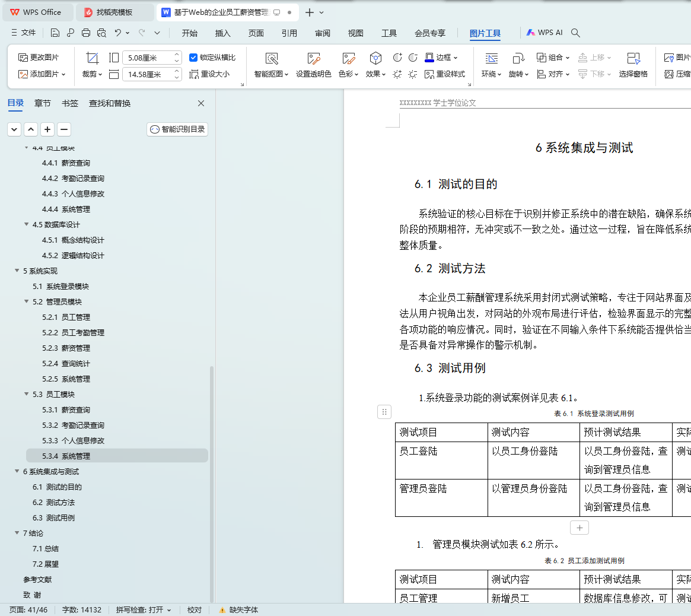Open Smart Cutout (智能抠图) tool

tap(272, 65)
